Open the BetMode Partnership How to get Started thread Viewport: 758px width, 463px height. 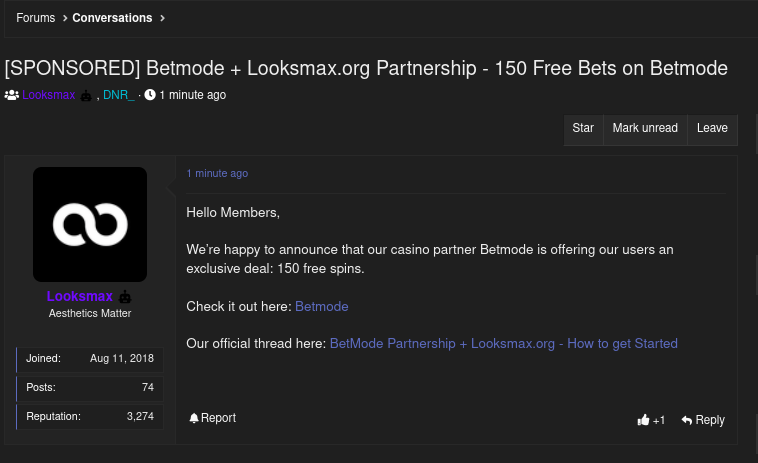(x=503, y=343)
